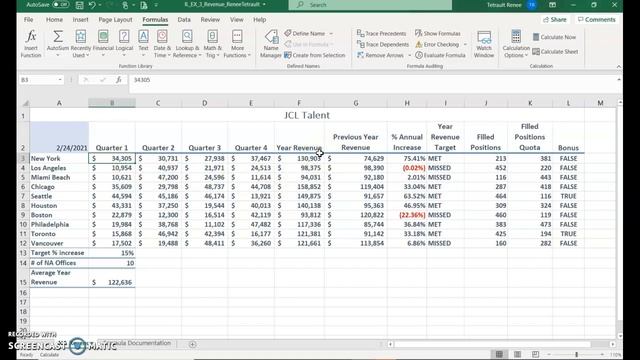640x360 pixels.
Task: Open the Insert Function dialog
Action: [31, 44]
